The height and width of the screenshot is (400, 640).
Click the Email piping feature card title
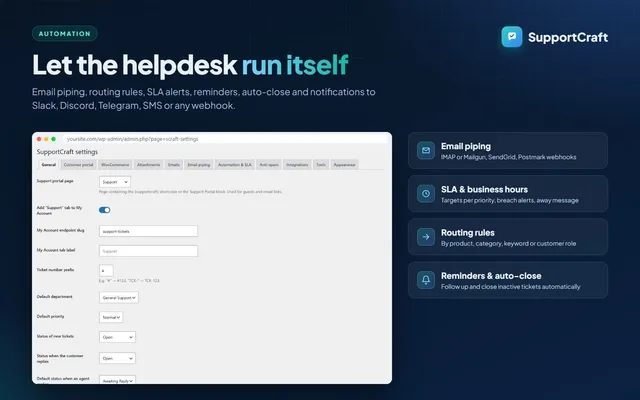(466, 146)
